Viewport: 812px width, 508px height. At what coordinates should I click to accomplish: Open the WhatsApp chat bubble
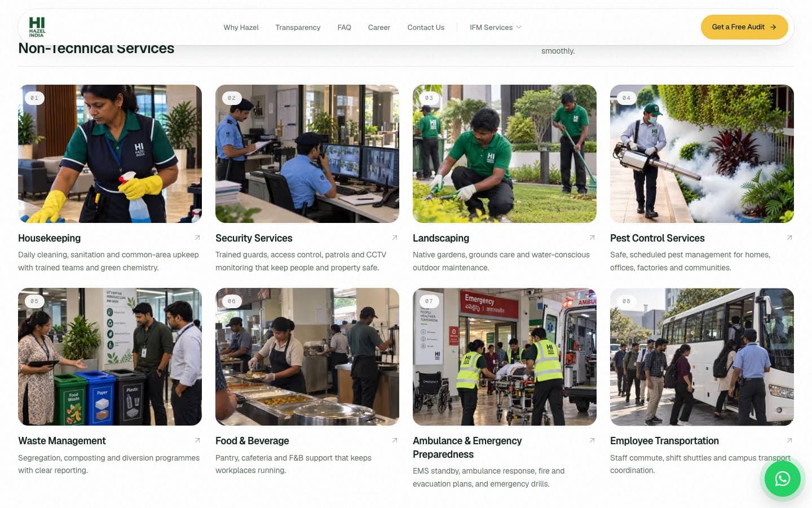[x=782, y=479]
